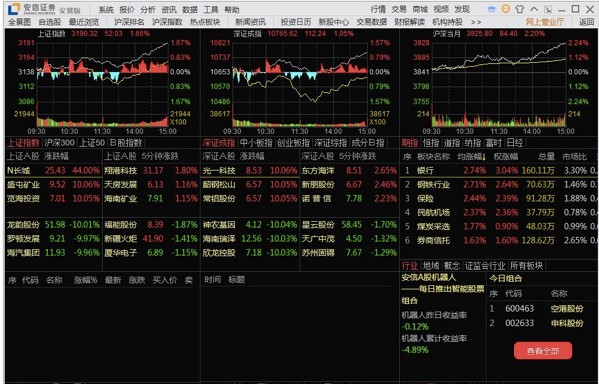Open the 视频 section
The height and width of the screenshot is (384, 599).
tap(441, 9)
